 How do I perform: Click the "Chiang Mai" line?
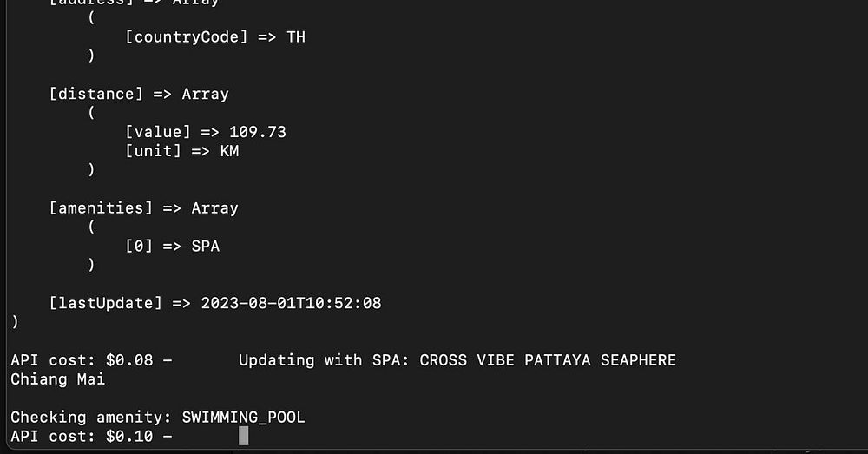pos(58,379)
